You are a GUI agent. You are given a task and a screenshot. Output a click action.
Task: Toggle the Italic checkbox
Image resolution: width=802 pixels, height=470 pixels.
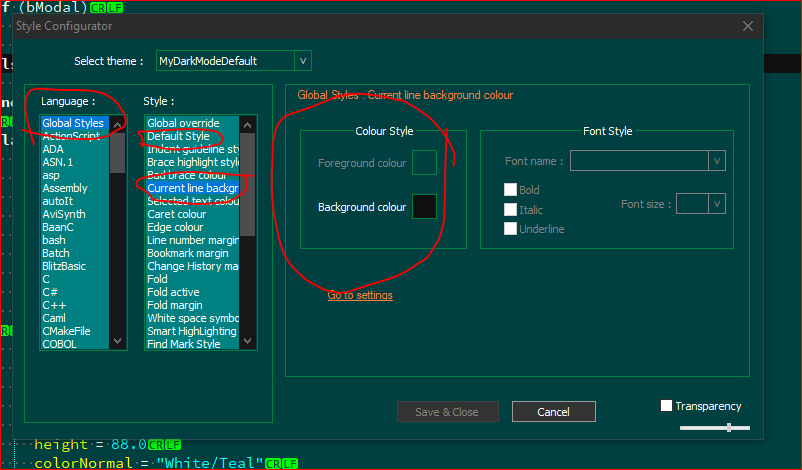510,209
